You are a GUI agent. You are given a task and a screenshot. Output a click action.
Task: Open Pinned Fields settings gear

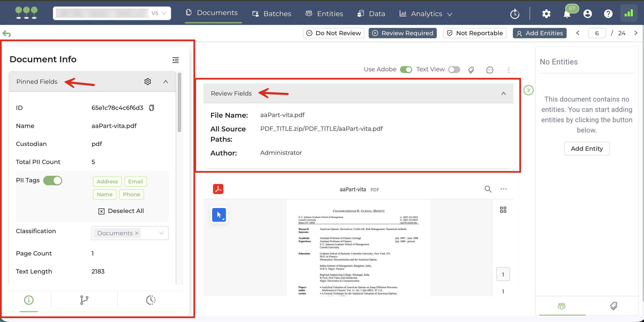coord(147,82)
